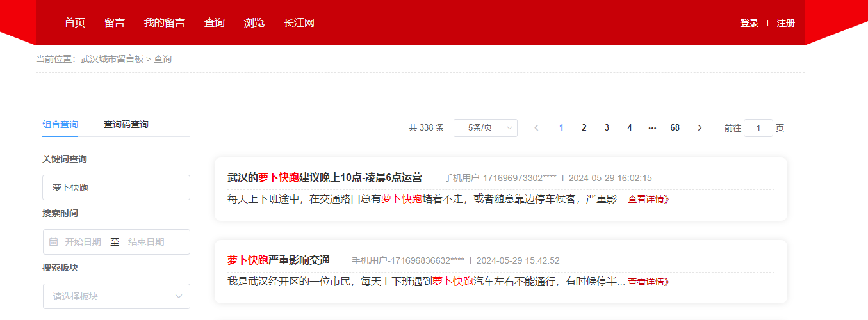Click the 登录 link
868x320 pixels.
point(749,23)
